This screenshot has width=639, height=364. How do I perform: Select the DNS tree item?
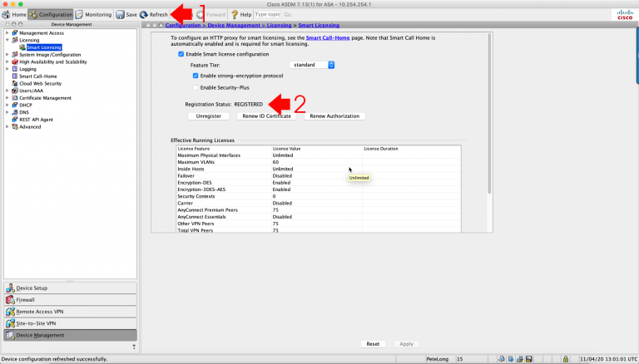coord(24,112)
